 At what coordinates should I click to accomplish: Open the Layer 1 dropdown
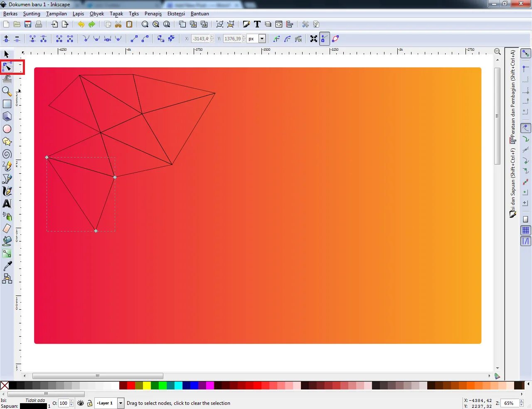[121, 403]
